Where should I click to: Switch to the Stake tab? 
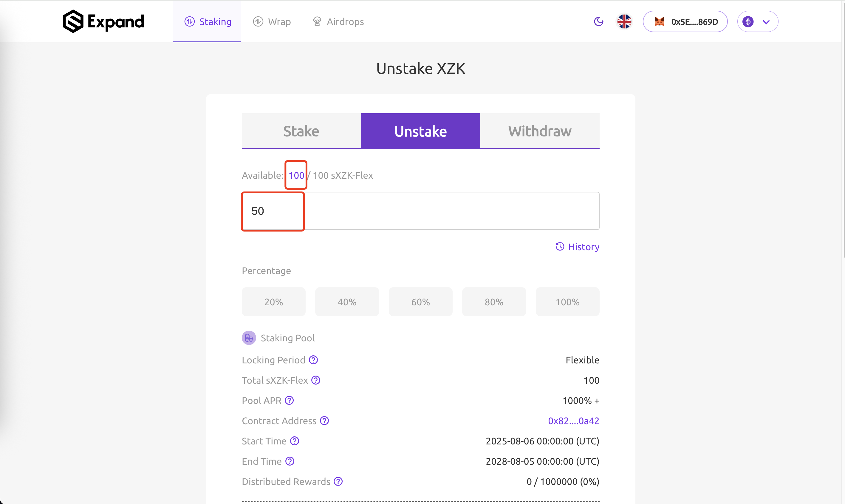coord(301,131)
